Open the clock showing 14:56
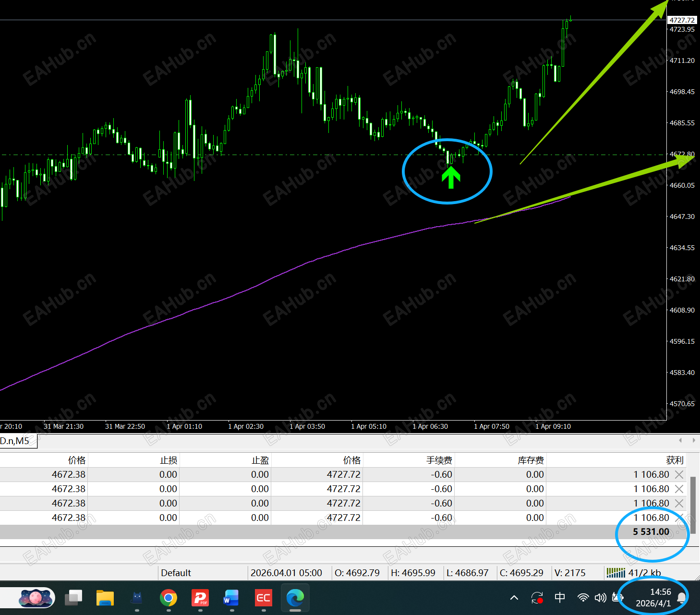700x615 pixels. pyautogui.click(x=654, y=598)
